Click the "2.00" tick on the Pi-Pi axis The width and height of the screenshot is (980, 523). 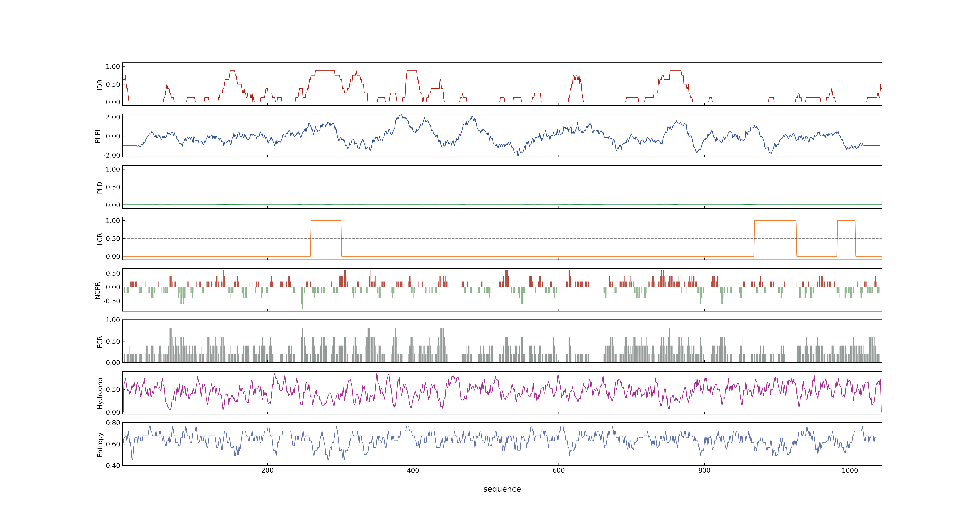click(x=113, y=117)
